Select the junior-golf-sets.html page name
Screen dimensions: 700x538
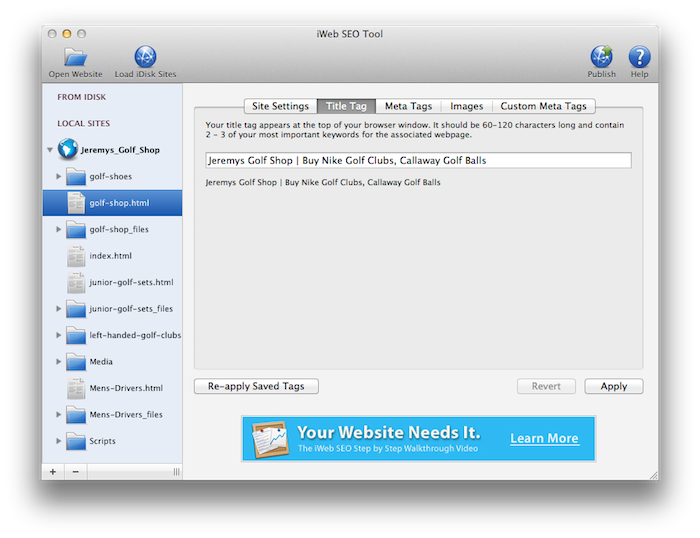point(131,283)
